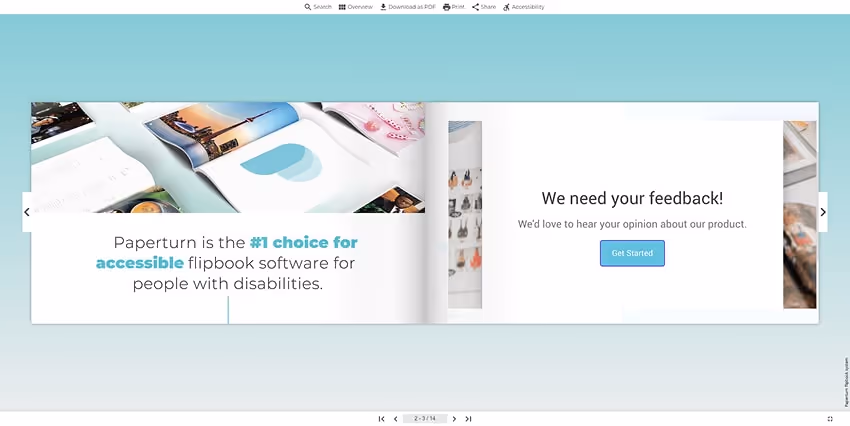
Task: Go to previous page in bottom bar
Action: click(395, 418)
